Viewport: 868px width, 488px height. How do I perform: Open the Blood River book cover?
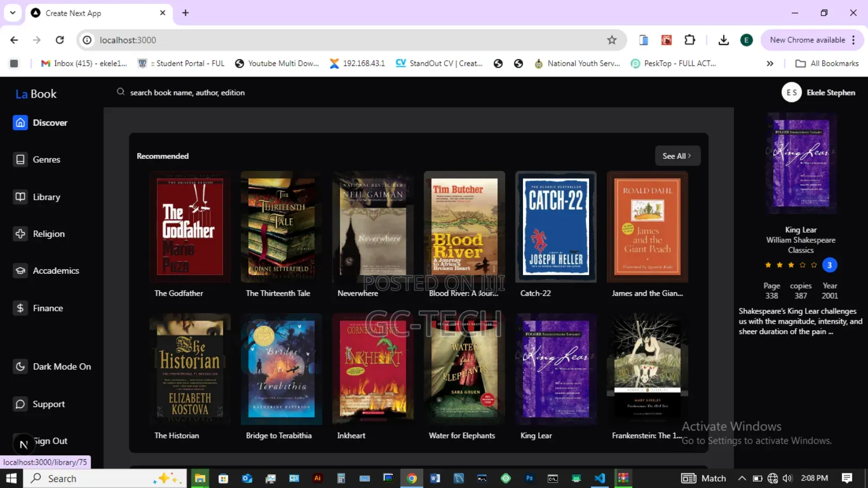464,227
